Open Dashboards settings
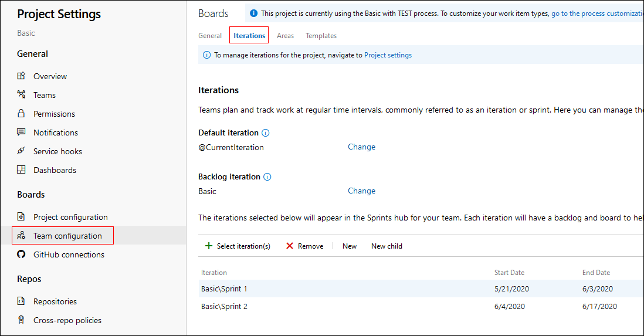 55,170
